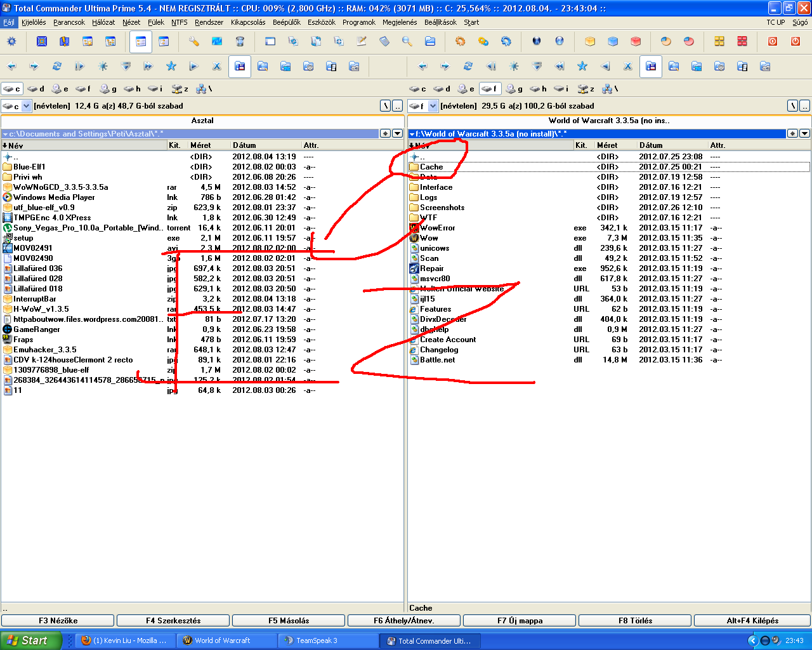Switch left panel to drive h
This screenshot has height=650, width=812.
[x=133, y=89]
